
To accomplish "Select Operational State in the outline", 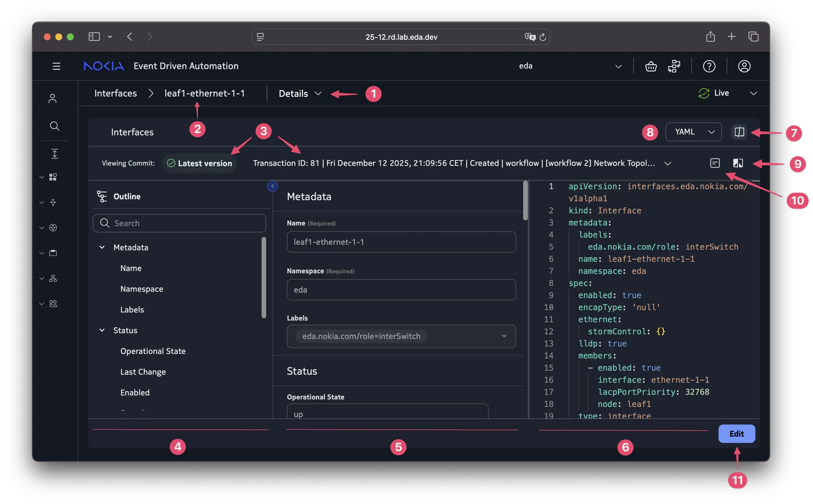I will (x=153, y=351).
